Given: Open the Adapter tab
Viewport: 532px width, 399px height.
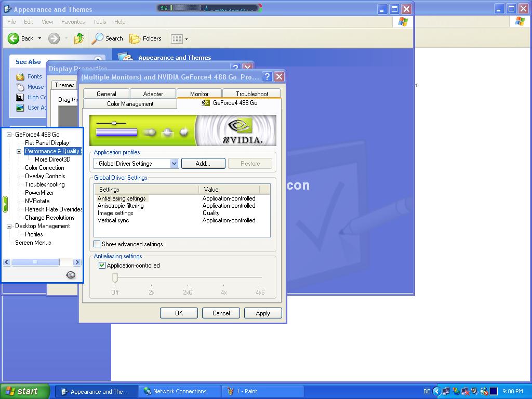Looking at the screenshot, I should click(153, 94).
